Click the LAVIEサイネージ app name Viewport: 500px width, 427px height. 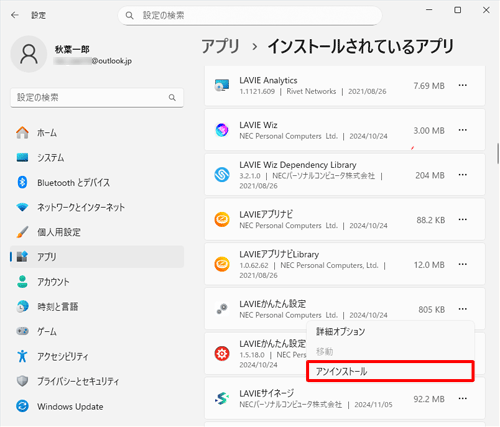coord(266,393)
